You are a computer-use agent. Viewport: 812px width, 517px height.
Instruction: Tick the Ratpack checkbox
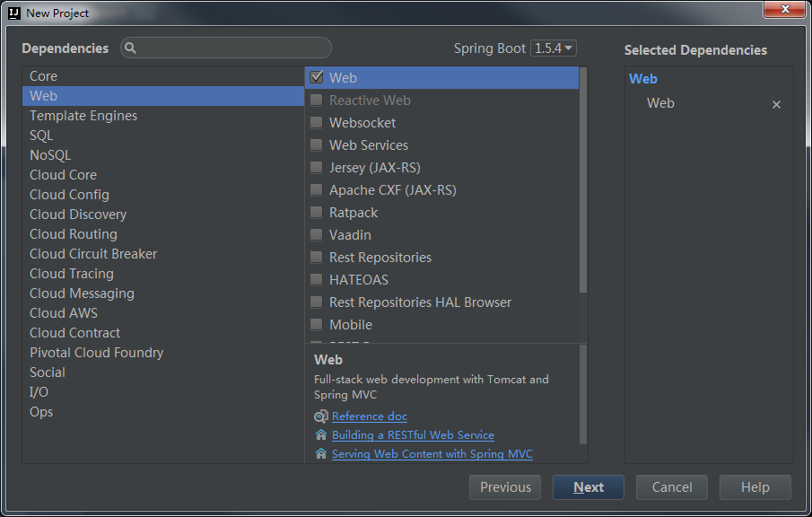[317, 212]
